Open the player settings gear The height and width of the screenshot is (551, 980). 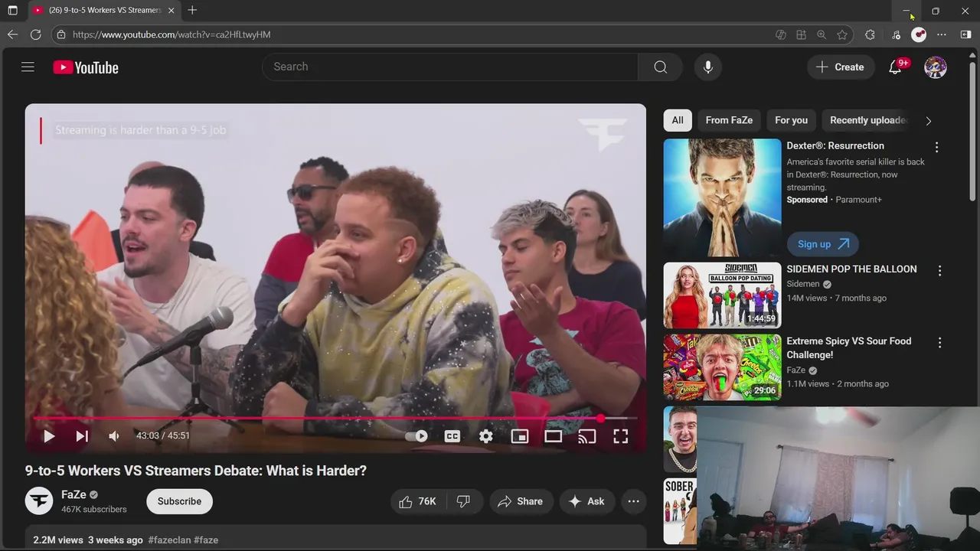point(486,436)
